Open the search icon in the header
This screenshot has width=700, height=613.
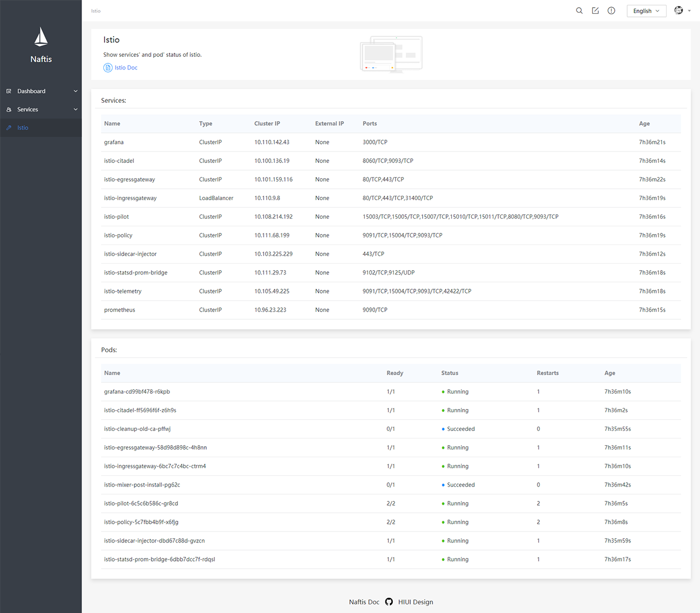pyautogui.click(x=579, y=10)
